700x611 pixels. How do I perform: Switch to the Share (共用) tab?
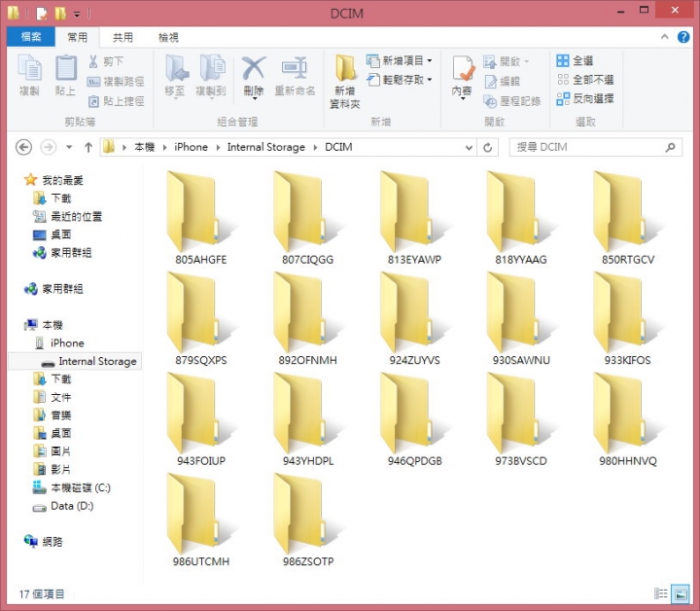coord(122,37)
